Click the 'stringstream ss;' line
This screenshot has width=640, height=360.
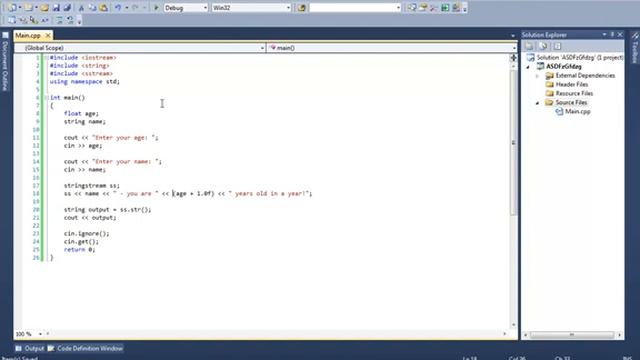point(91,186)
